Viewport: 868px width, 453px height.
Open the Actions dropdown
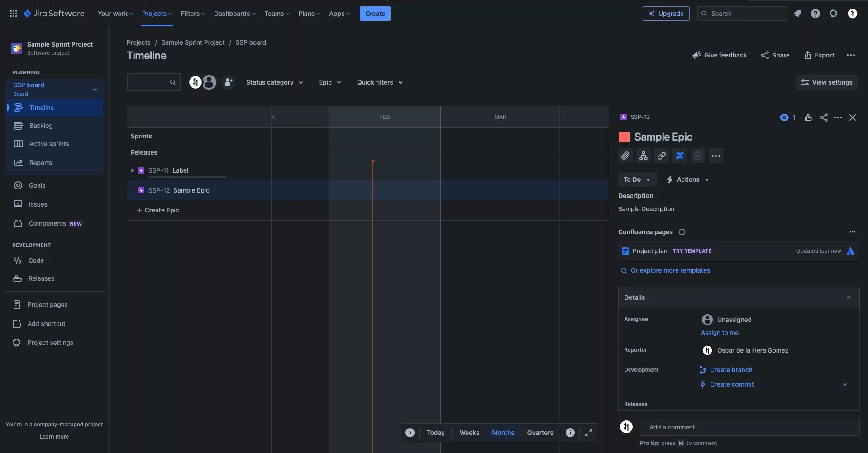tap(687, 179)
